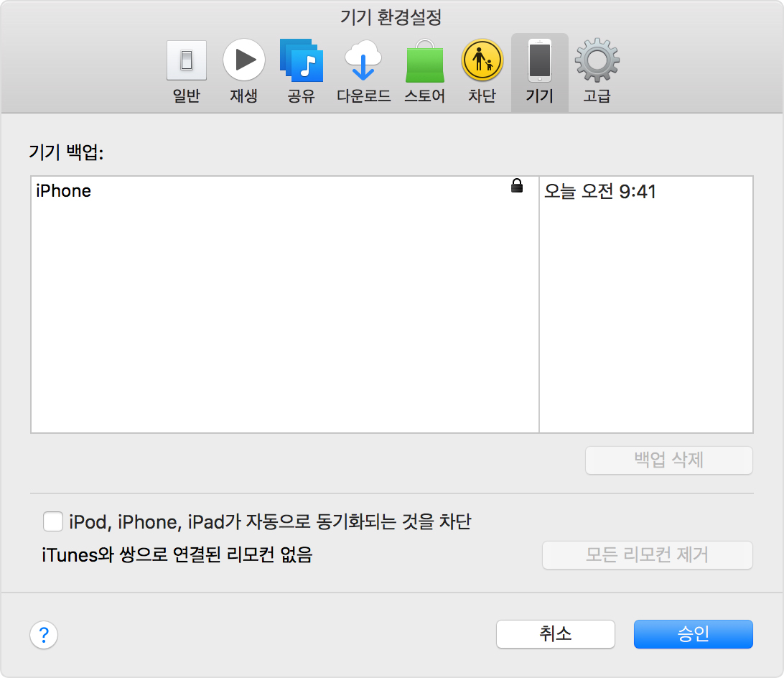Open the 스토어 green shopping bag icon
This screenshot has width=784, height=678.
(x=424, y=61)
